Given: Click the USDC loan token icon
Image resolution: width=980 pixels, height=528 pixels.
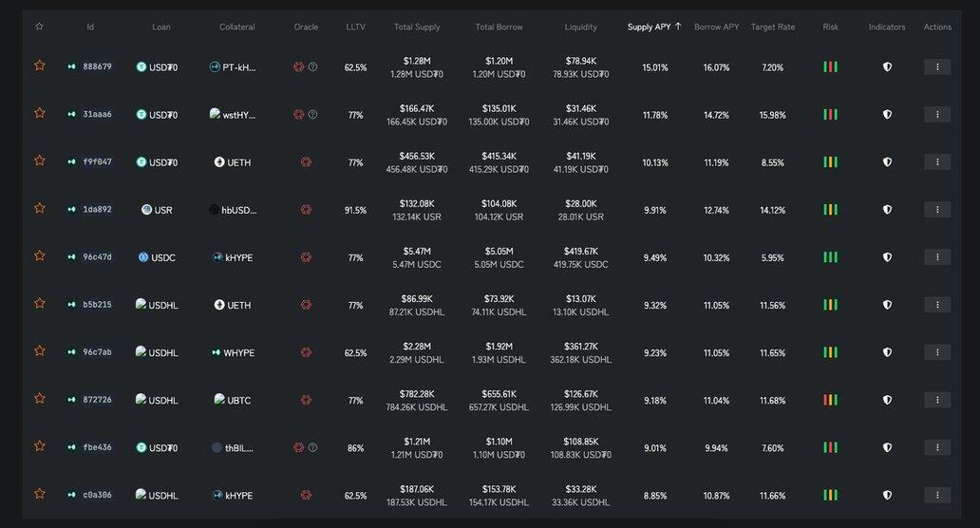Looking at the screenshot, I should coord(143,257).
